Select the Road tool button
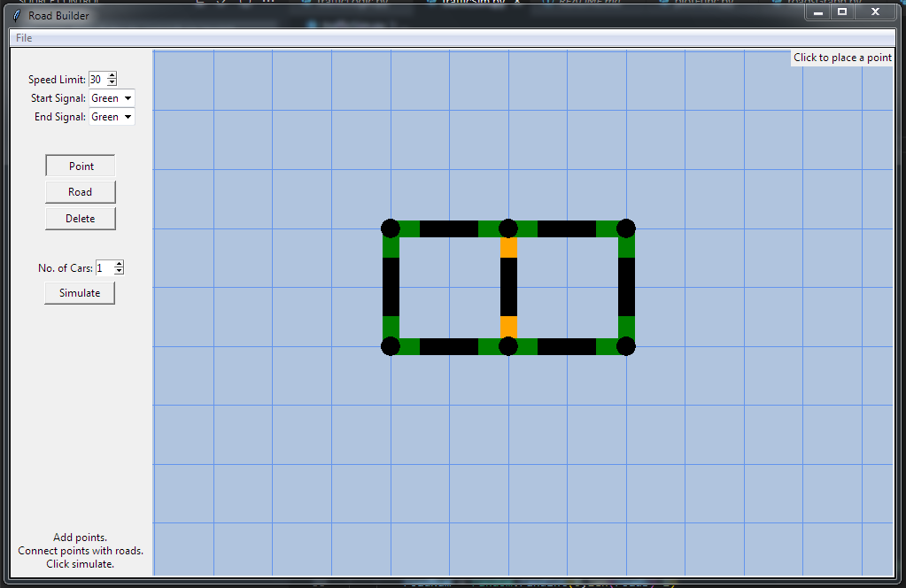The width and height of the screenshot is (906, 588). coord(80,192)
